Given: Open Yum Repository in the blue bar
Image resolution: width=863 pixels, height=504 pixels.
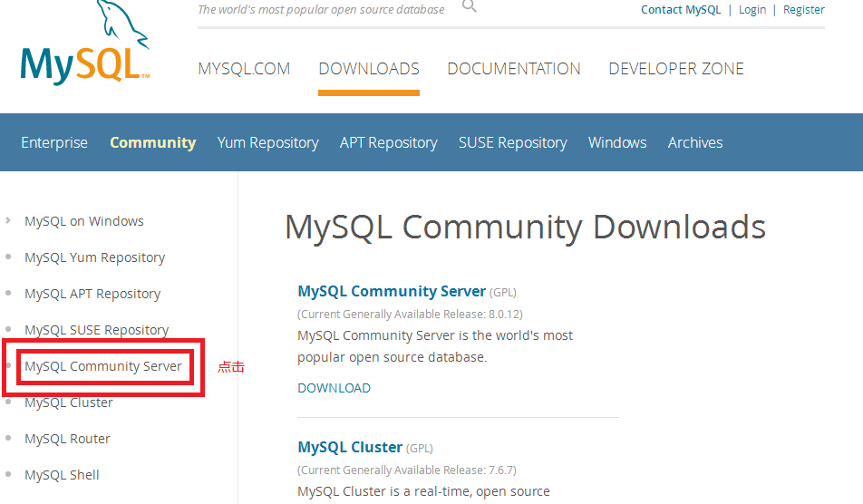Looking at the screenshot, I should point(268,142).
